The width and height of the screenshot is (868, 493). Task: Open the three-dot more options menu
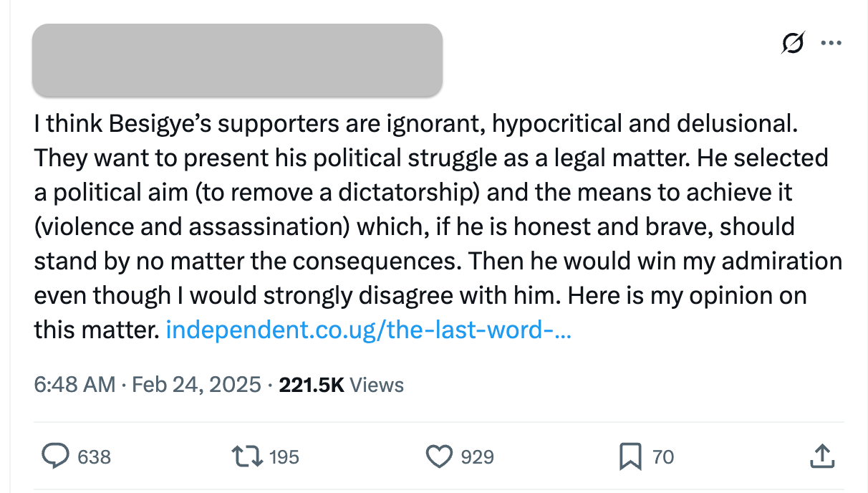click(x=831, y=43)
